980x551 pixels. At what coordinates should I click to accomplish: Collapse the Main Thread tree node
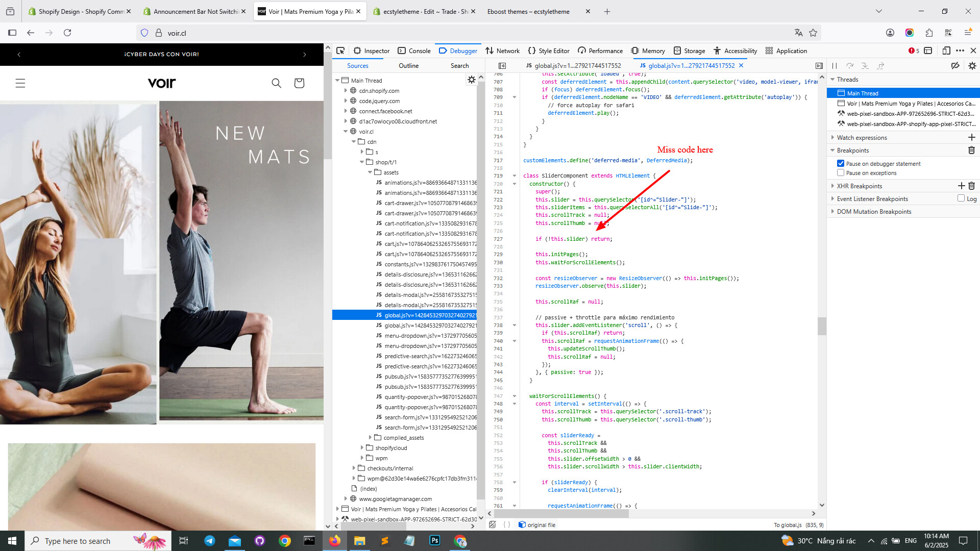pos(337,81)
